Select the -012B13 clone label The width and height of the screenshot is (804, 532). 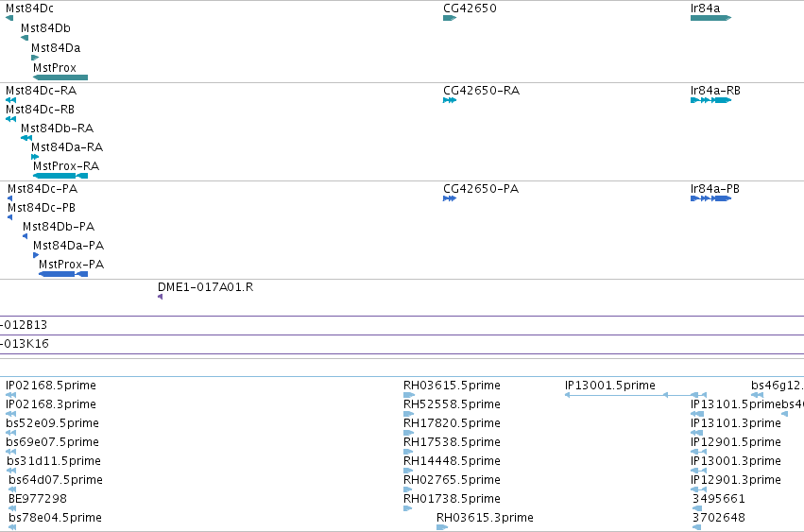24,325
